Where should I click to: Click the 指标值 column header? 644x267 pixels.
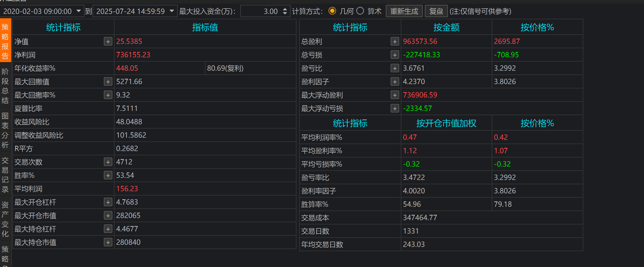[x=205, y=27]
